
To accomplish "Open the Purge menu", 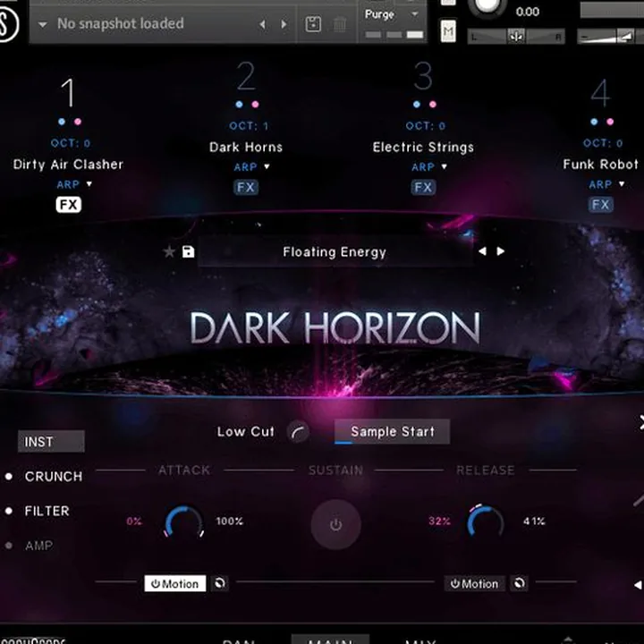I will click(x=391, y=14).
